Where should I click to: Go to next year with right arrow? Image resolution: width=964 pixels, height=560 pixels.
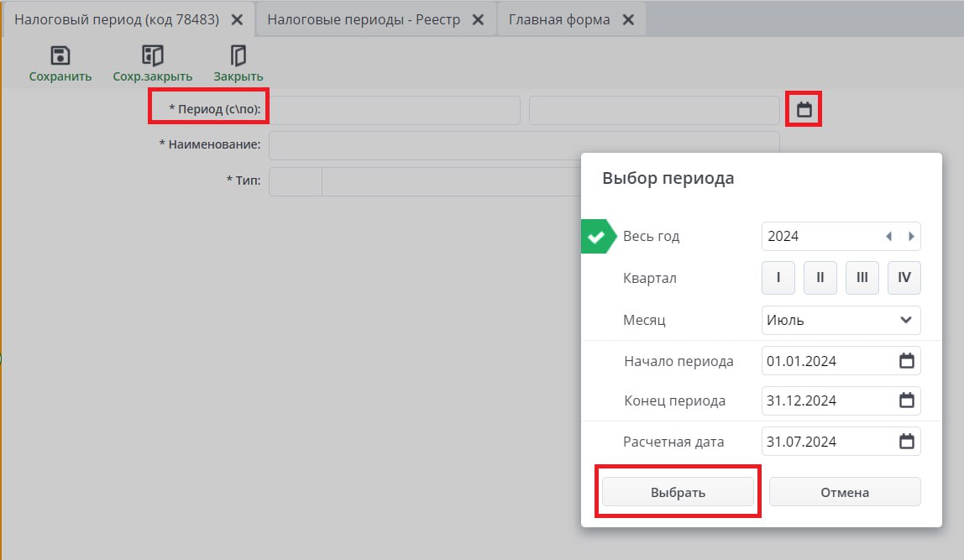click(x=911, y=237)
